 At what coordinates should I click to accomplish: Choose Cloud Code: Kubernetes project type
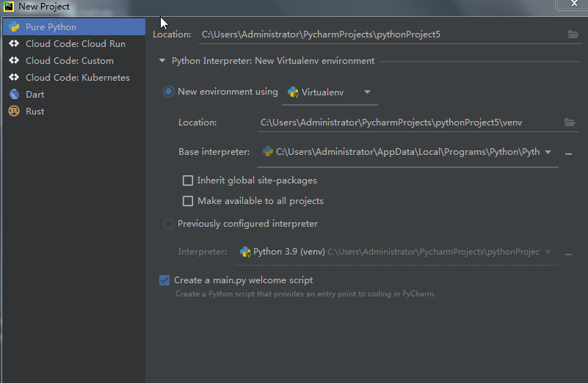click(74, 78)
